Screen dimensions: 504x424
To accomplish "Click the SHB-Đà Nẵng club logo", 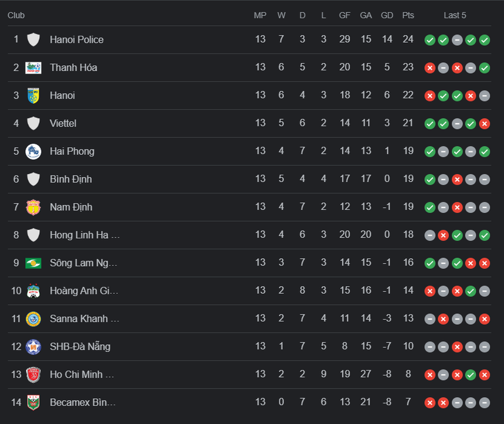I will pos(33,347).
